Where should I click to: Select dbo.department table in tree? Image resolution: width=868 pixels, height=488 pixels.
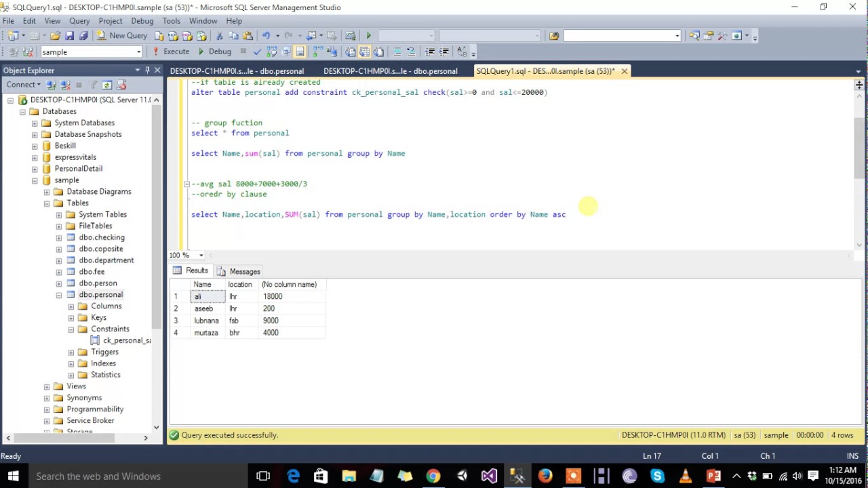106,260
